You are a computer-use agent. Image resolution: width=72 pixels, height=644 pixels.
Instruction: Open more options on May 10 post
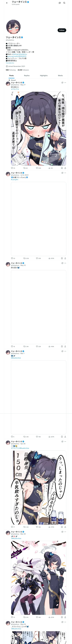(x=65, y=263)
